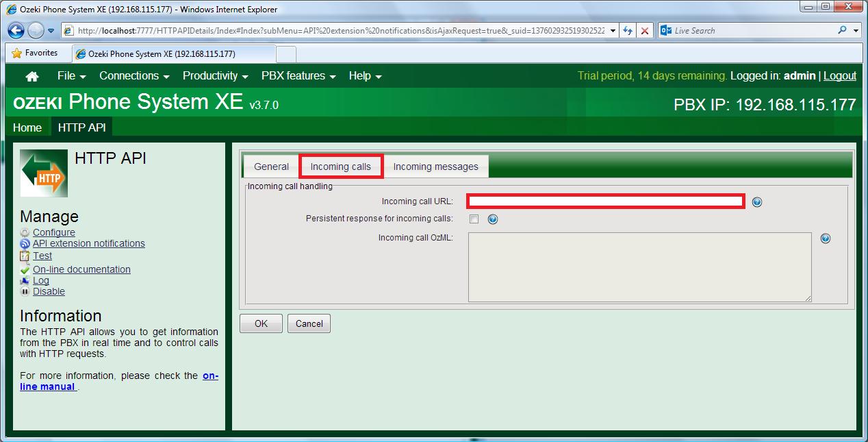Screen dimensions: 868x442
Task: Enable Persistent response for incoming calls checkbox
Action: 474,219
